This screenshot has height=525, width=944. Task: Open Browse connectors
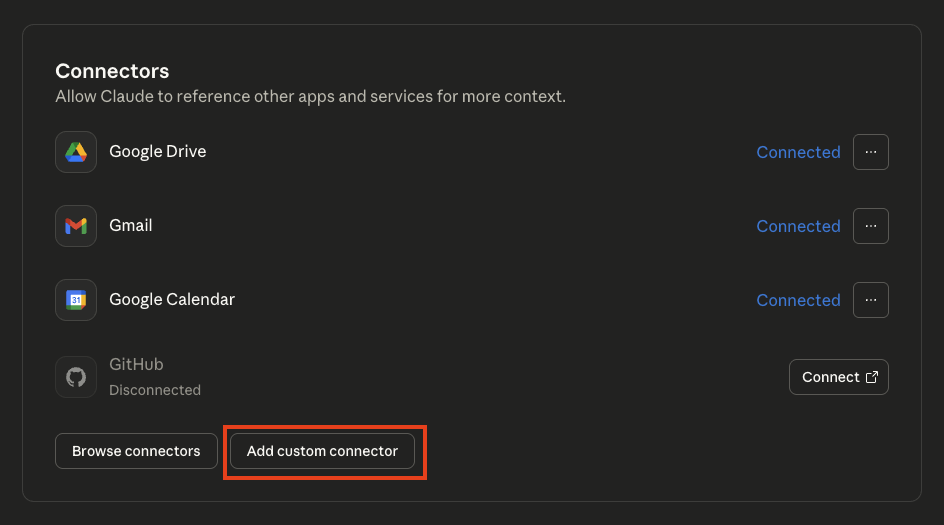136,451
